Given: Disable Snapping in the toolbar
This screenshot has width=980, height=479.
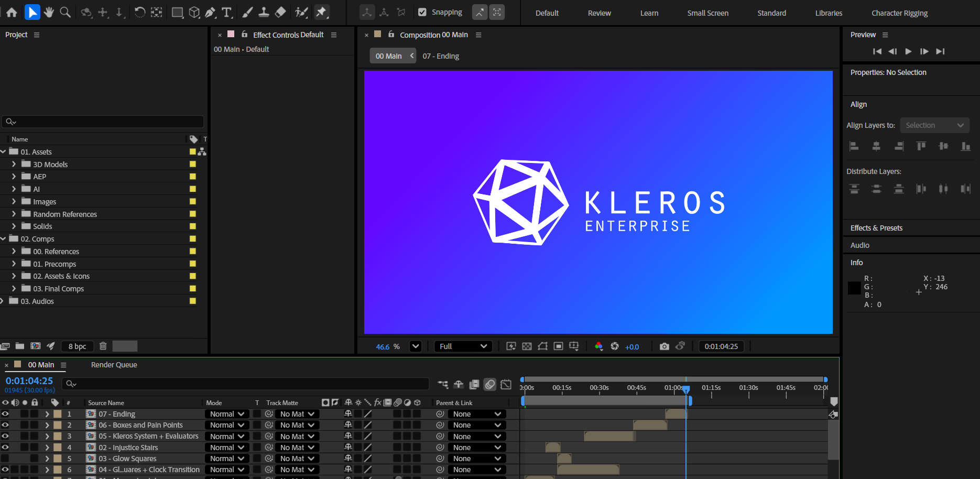Looking at the screenshot, I should pyautogui.click(x=422, y=12).
